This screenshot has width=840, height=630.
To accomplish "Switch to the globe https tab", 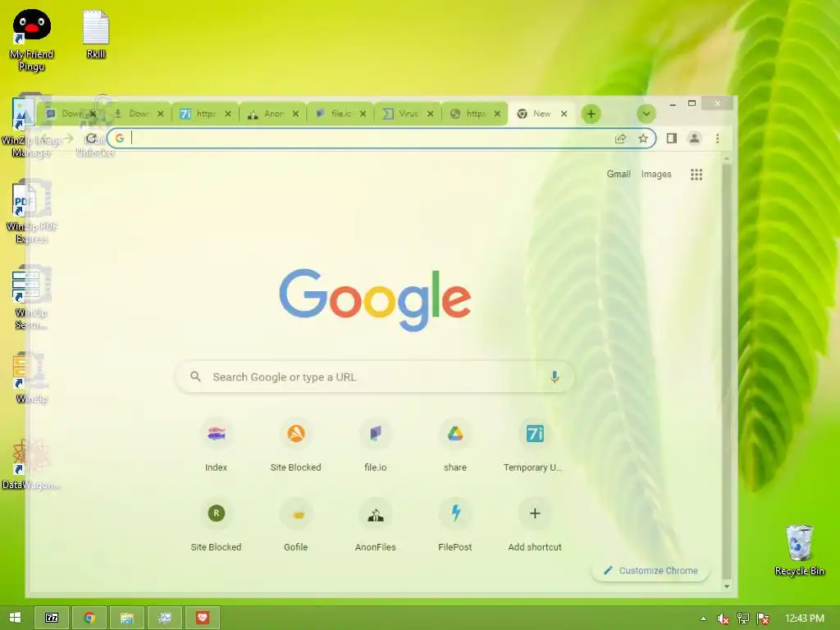I will [x=473, y=113].
